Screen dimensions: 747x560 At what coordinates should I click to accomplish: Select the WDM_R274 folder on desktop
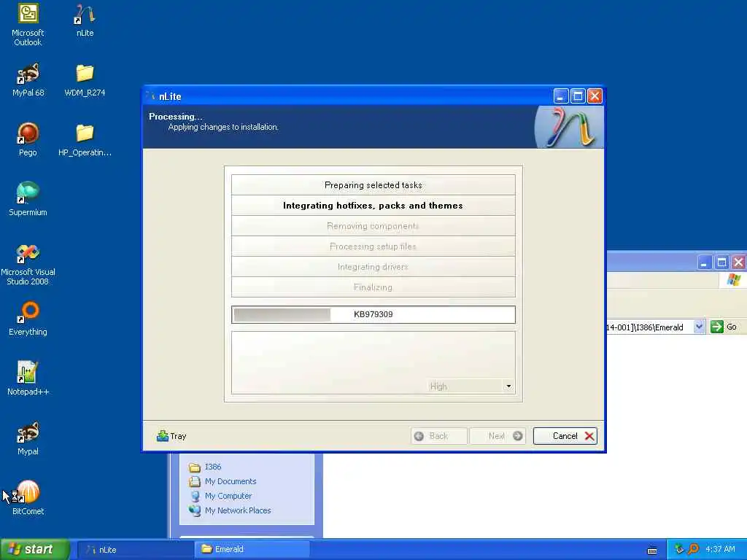point(85,80)
